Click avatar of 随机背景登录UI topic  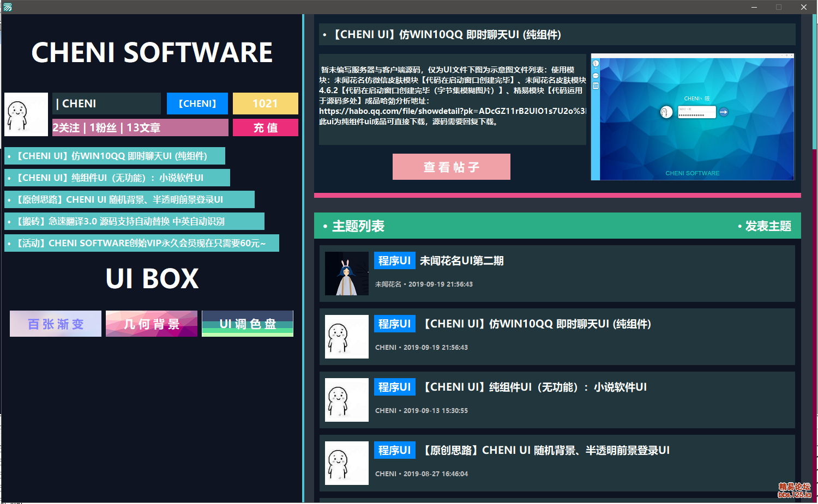[x=347, y=463]
